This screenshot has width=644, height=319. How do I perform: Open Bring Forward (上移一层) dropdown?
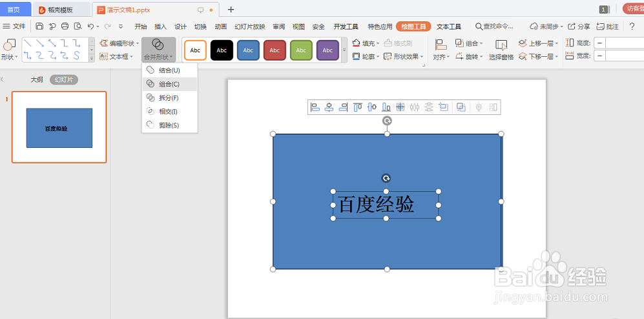(x=539, y=43)
